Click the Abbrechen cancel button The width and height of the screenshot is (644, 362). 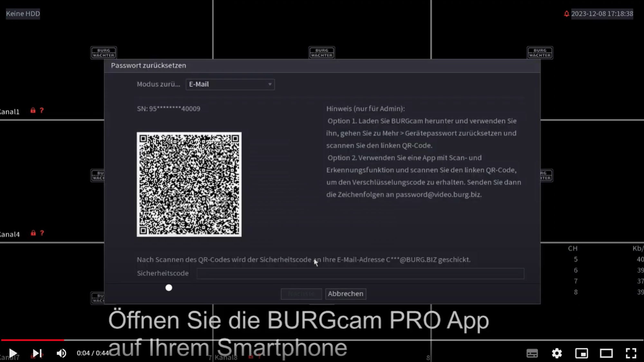tap(345, 293)
